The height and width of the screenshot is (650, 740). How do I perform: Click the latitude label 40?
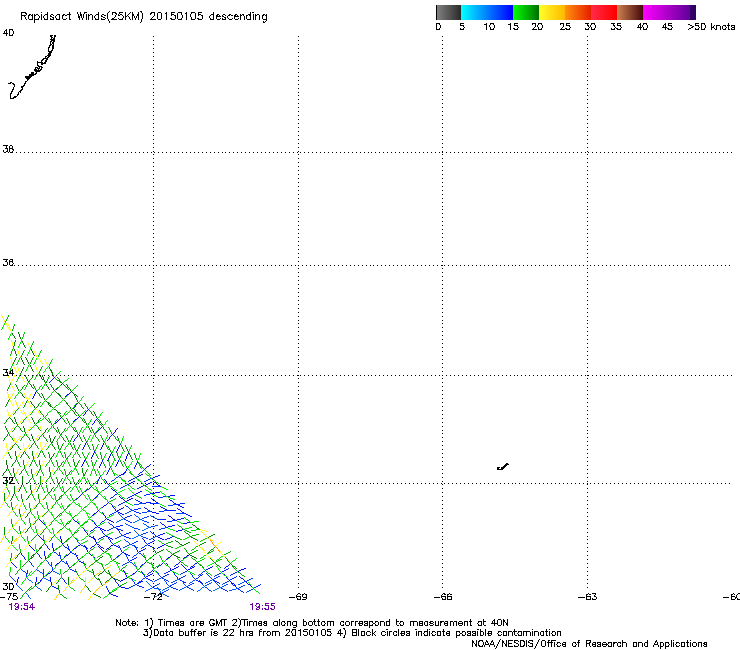(x=8, y=33)
